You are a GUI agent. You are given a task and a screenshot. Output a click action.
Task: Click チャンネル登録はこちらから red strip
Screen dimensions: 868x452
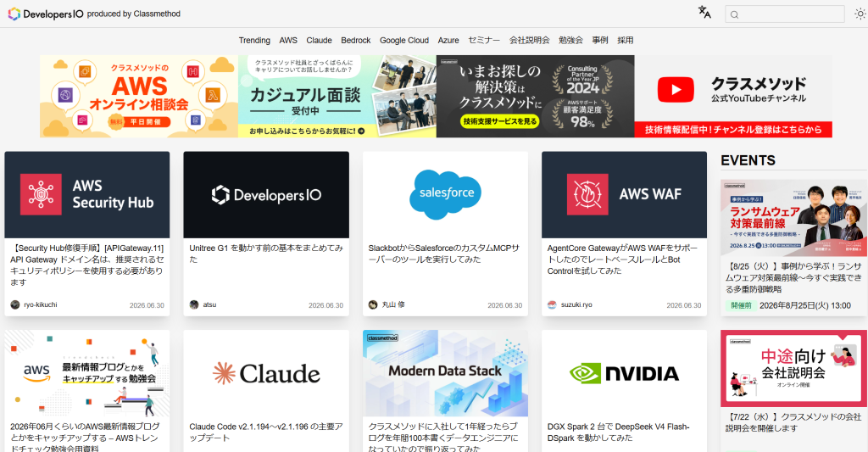click(733, 130)
